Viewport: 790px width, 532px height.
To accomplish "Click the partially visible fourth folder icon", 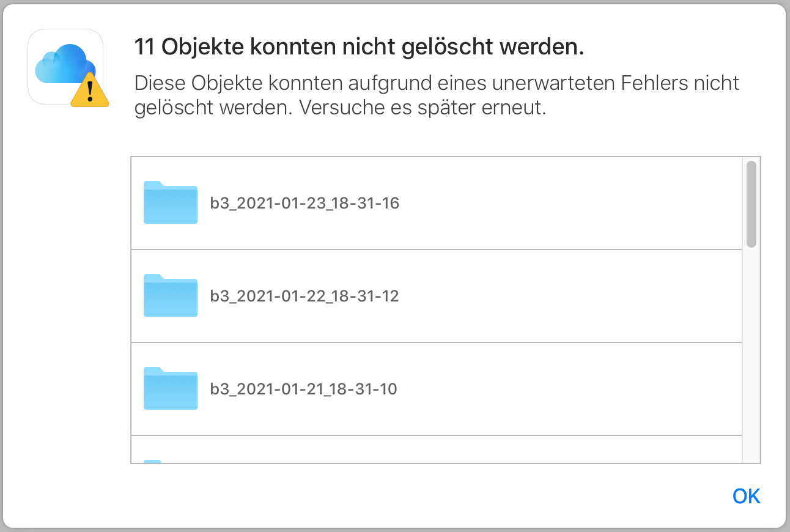I will [154, 461].
